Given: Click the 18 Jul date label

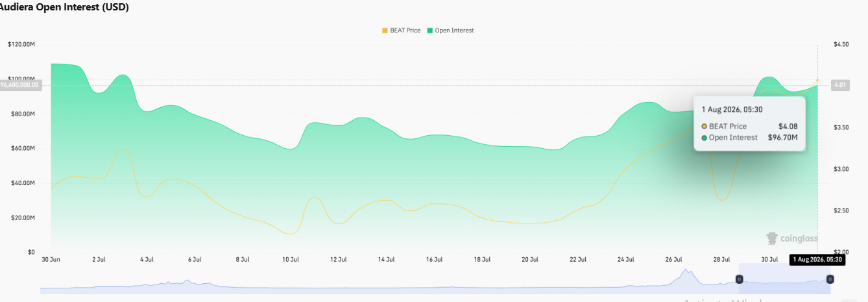Looking at the screenshot, I should click(482, 260).
